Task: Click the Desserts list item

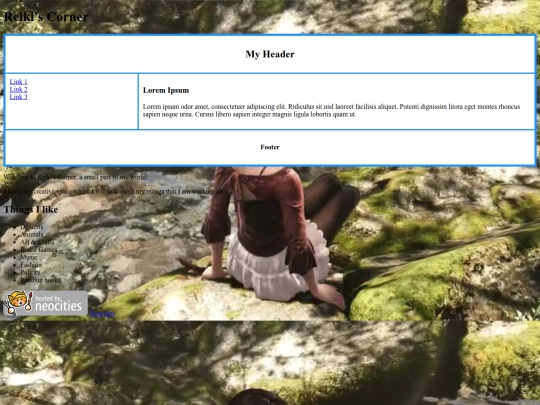Action: pyautogui.click(x=32, y=227)
